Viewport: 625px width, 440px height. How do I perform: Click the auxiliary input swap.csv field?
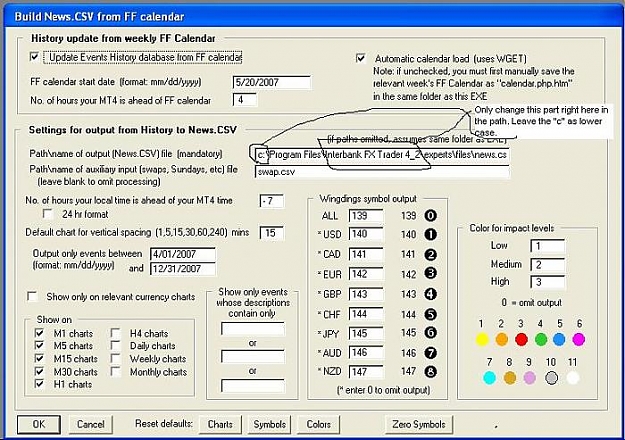point(382,172)
